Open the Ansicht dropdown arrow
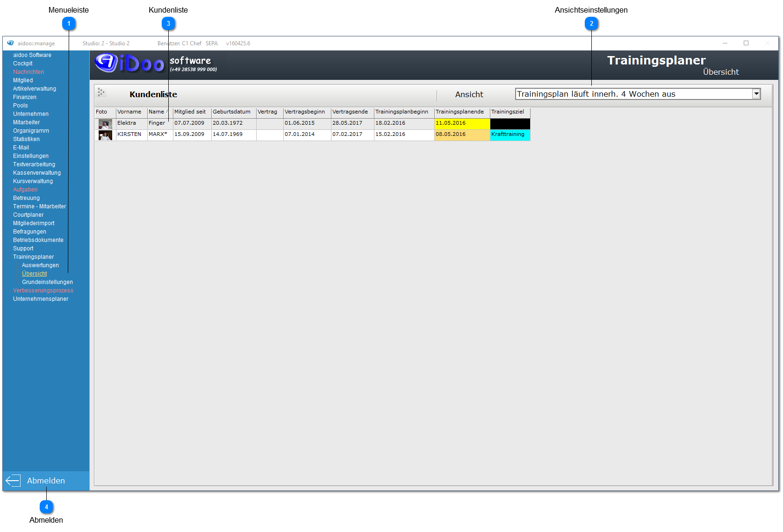 pyautogui.click(x=756, y=94)
